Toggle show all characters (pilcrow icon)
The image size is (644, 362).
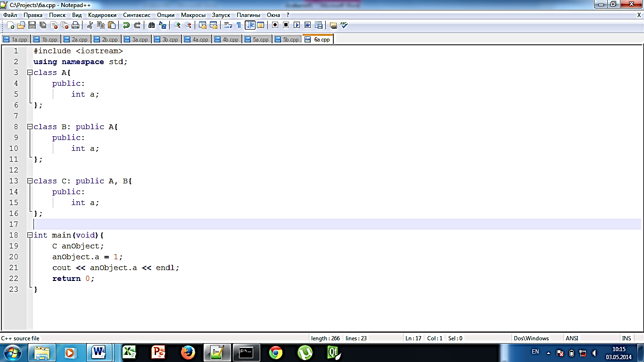pyautogui.click(x=239, y=25)
